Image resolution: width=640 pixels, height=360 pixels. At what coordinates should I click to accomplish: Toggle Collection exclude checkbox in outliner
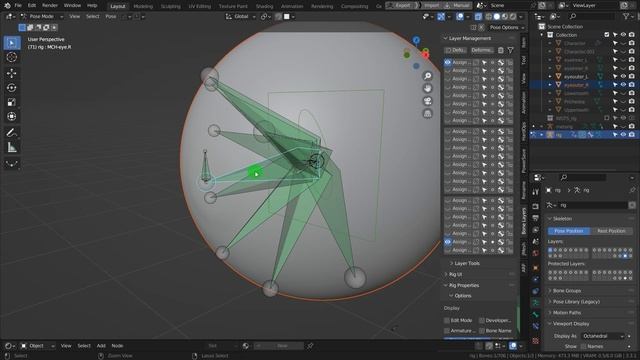click(607, 35)
